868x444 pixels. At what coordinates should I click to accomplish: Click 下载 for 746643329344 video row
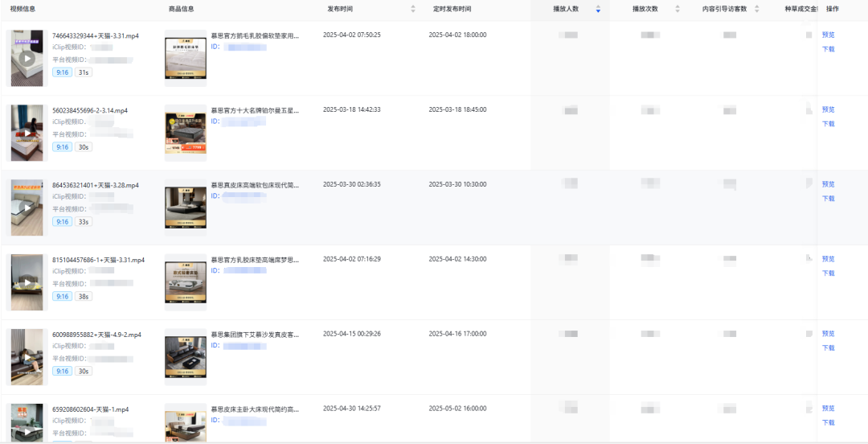pos(828,49)
